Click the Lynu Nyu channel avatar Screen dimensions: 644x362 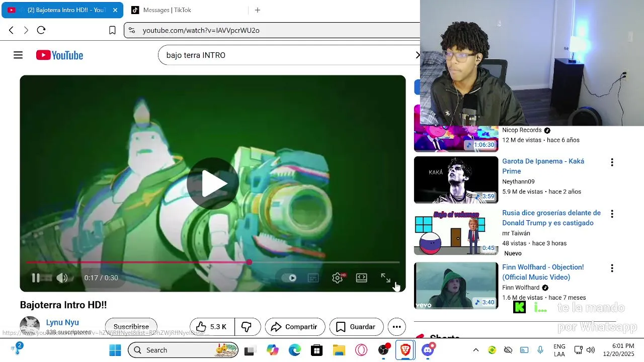tap(30, 326)
